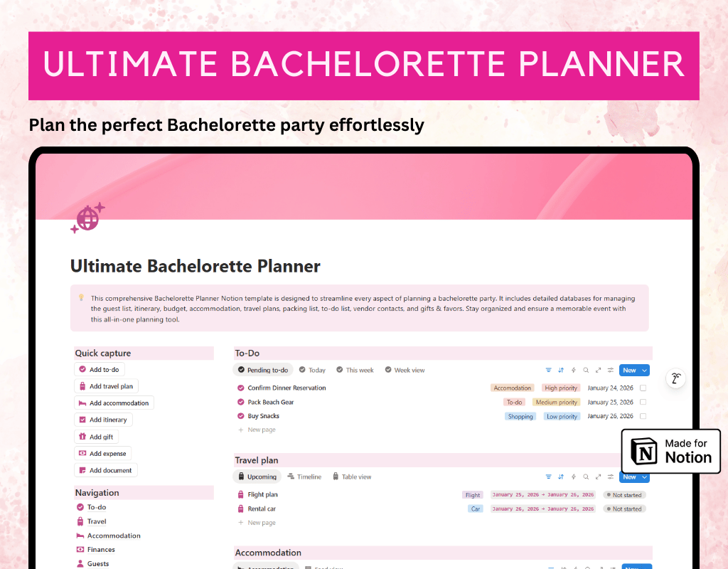Click the Add expense button
728x569 pixels.
[x=103, y=453]
